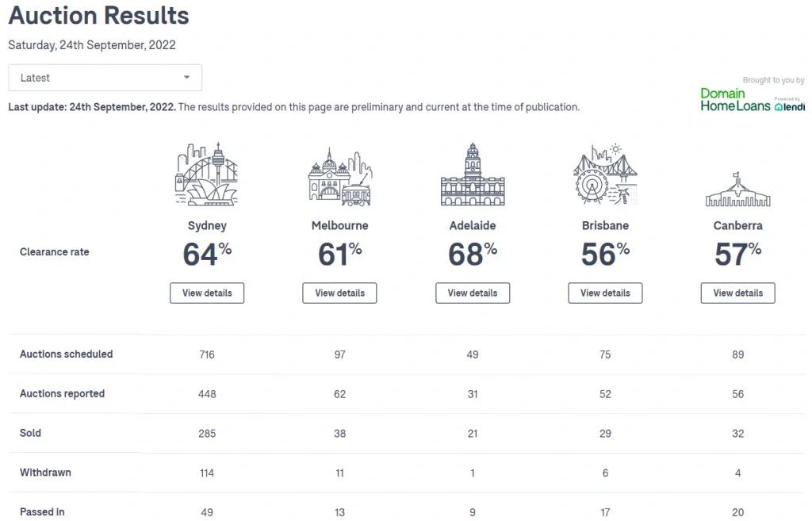Click Canberra's 57% clearance rate figure
The image size is (812, 521).
click(x=737, y=255)
